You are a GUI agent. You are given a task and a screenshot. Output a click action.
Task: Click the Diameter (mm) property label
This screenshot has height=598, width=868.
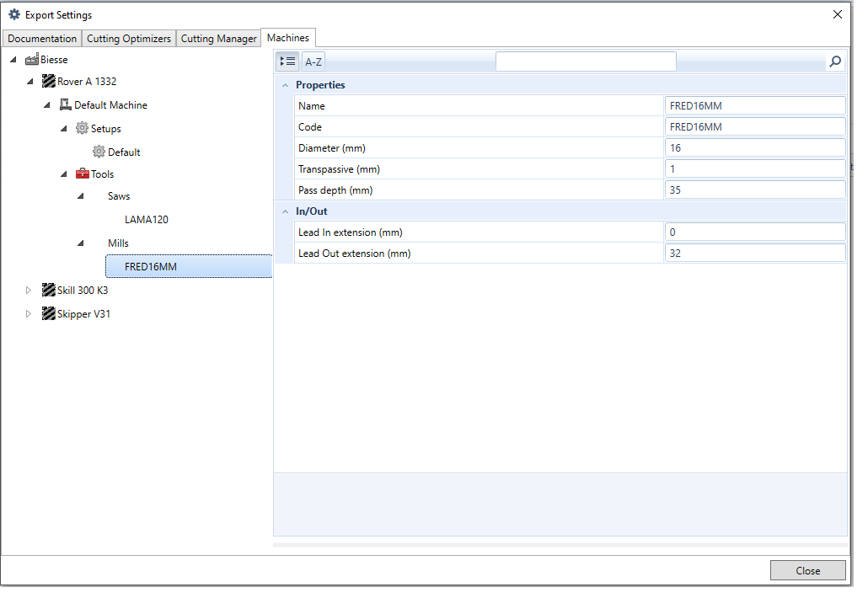331,147
